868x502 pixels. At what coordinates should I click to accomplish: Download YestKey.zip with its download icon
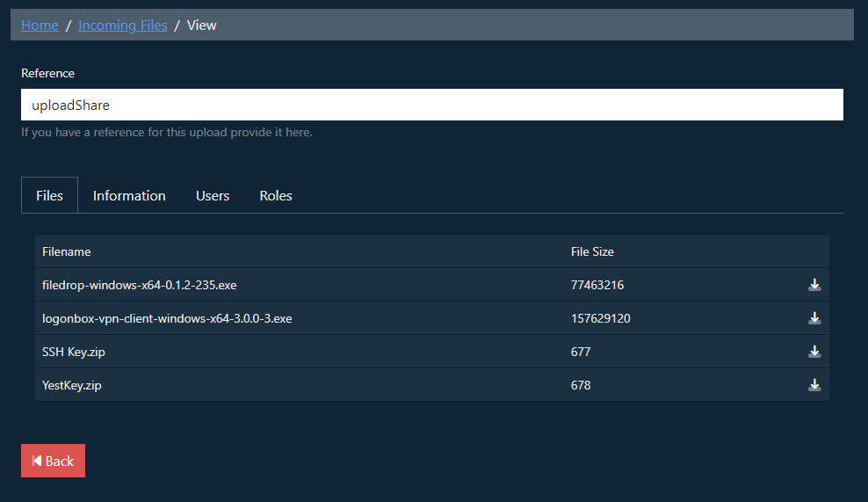click(814, 385)
